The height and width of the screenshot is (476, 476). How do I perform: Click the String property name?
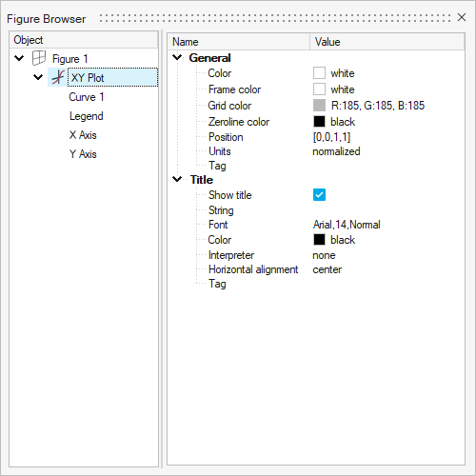point(221,210)
